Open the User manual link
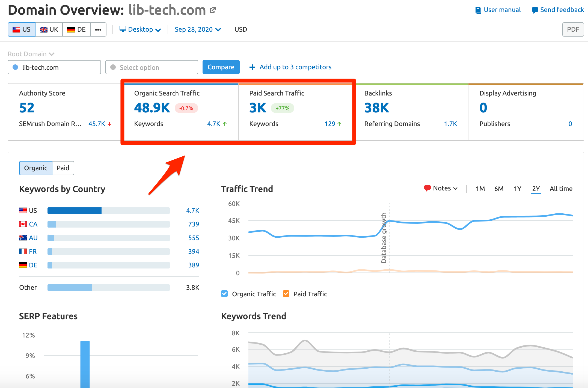Screen dimensions: 588x388 (x=502, y=10)
